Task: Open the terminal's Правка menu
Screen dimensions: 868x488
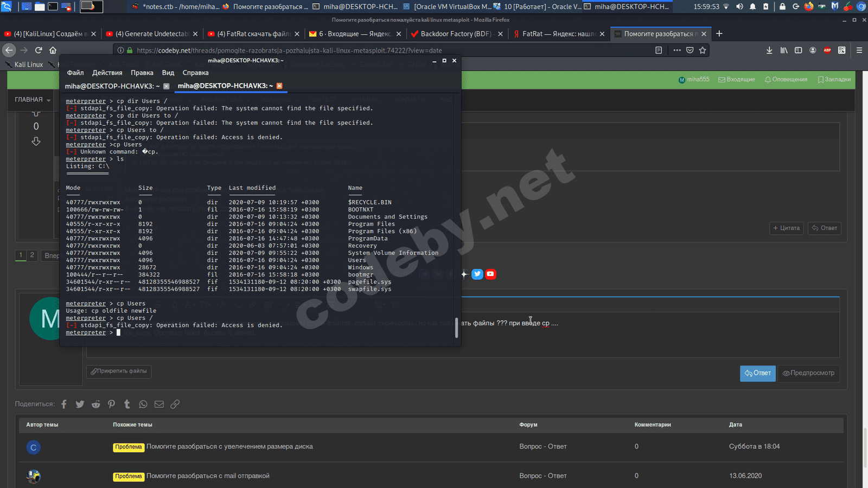Action: coord(142,73)
